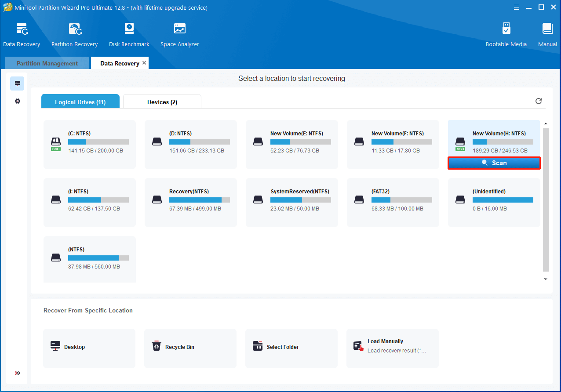Viewport: 561px width, 392px height.
Task: Click the 'Recover From Specific Location' heading
Action: [88, 310]
